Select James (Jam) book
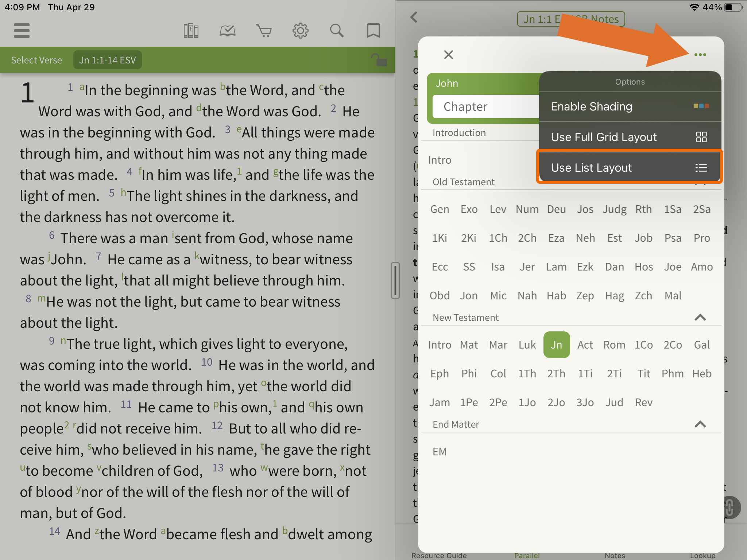 [440, 402]
